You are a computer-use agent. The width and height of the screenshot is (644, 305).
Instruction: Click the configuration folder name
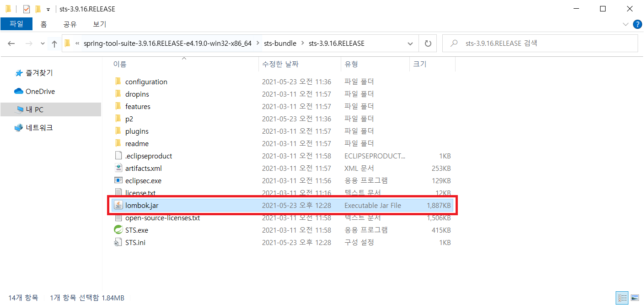pyautogui.click(x=146, y=82)
